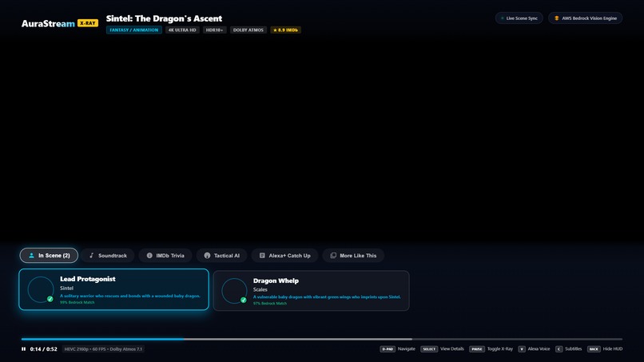Click the person icon on In Scene tab
The image size is (644, 362).
31,255
